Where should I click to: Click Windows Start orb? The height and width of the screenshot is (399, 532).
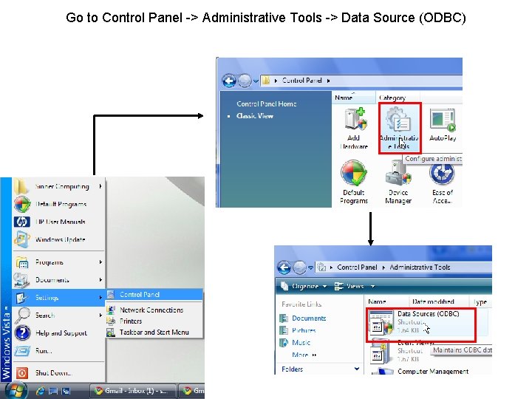16,390
